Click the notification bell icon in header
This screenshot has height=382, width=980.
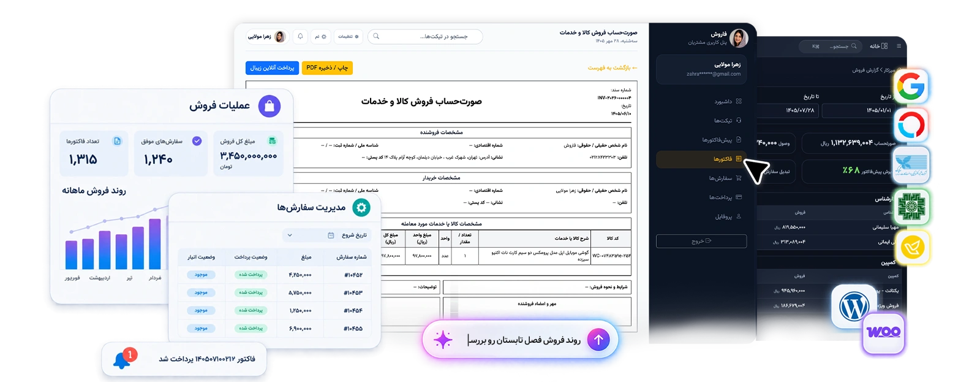tap(300, 37)
